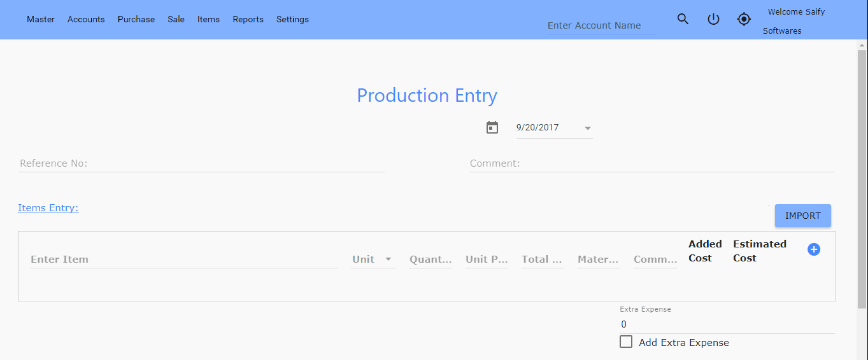Open the Master menu
Viewport: 868px width, 360px height.
click(x=41, y=19)
